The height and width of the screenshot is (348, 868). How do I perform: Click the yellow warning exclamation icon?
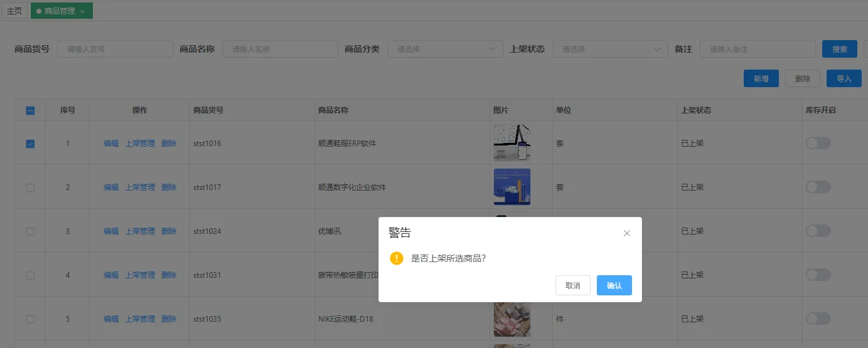(x=396, y=258)
